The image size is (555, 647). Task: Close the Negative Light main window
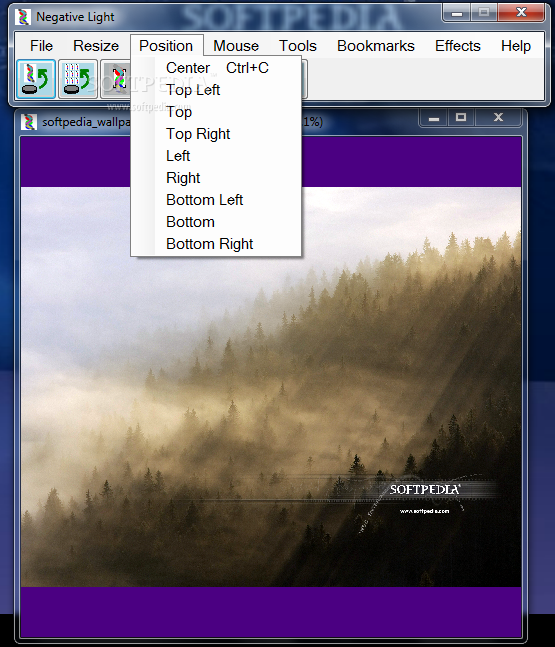pos(521,12)
